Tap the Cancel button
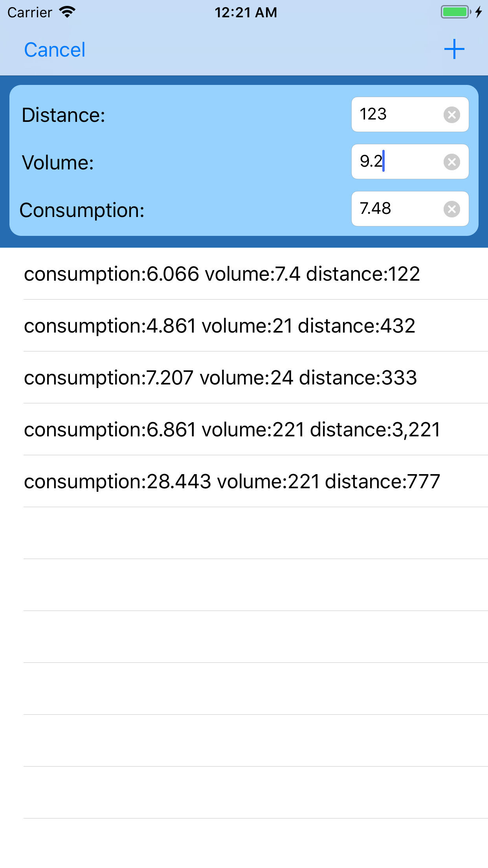This screenshot has height=868, width=488. (55, 49)
